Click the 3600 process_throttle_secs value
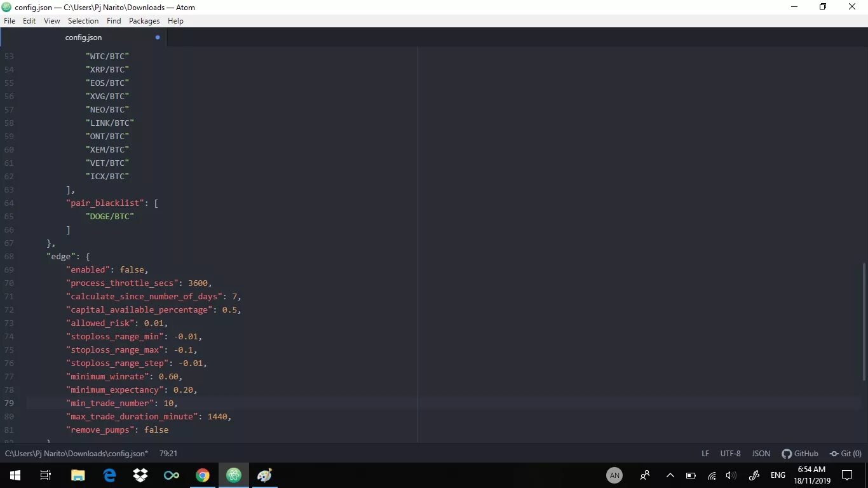Image resolution: width=868 pixels, height=488 pixels. [x=198, y=283]
